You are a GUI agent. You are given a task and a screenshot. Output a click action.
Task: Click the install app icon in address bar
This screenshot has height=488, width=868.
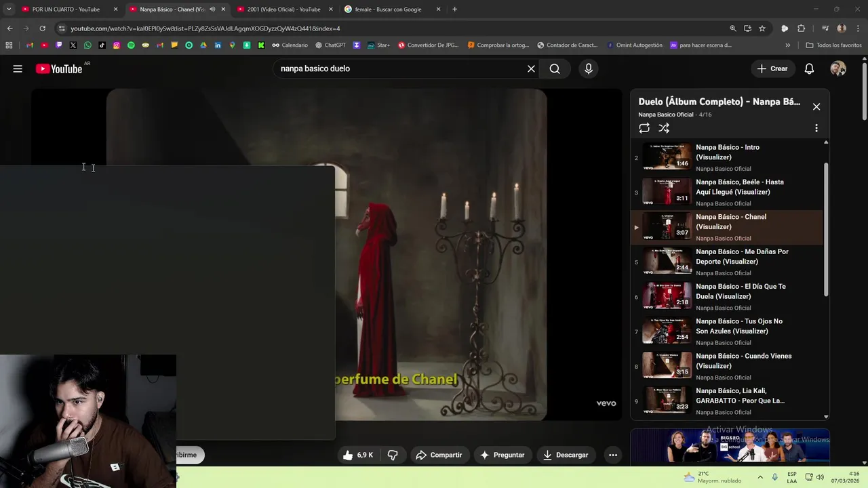[x=747, y=28]
